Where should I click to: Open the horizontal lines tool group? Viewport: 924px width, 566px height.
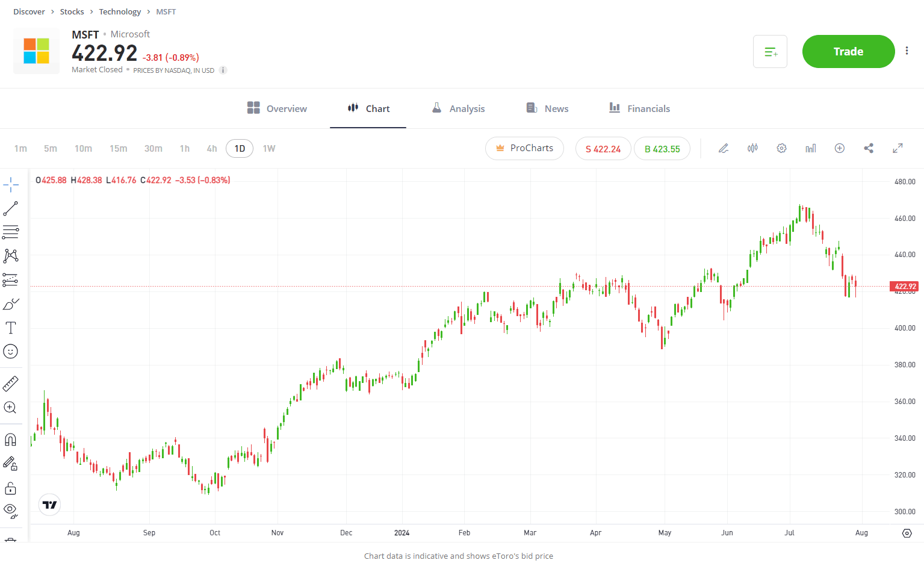pyautogui.click(x=11, y=232)
